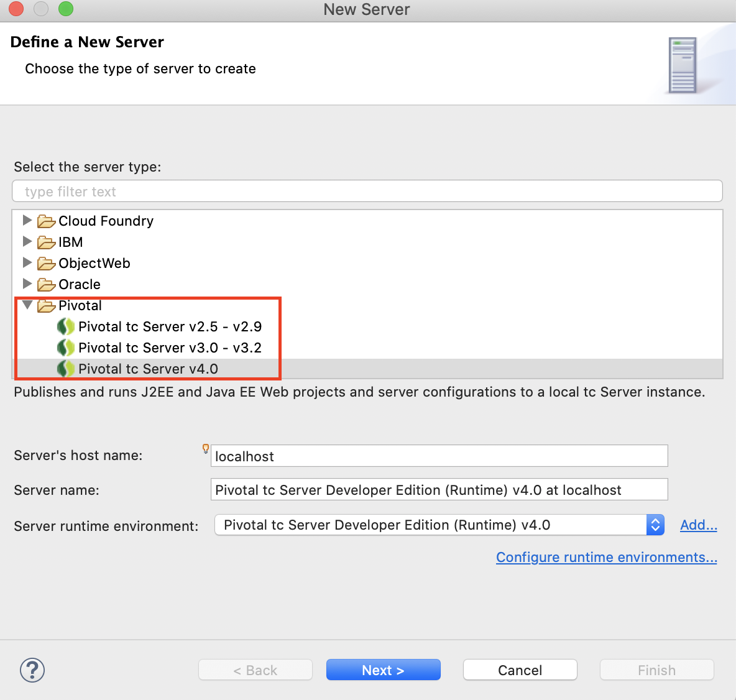Click the disabled Finish button
Screen dimensions: 736x700
(x=656, y=670)
